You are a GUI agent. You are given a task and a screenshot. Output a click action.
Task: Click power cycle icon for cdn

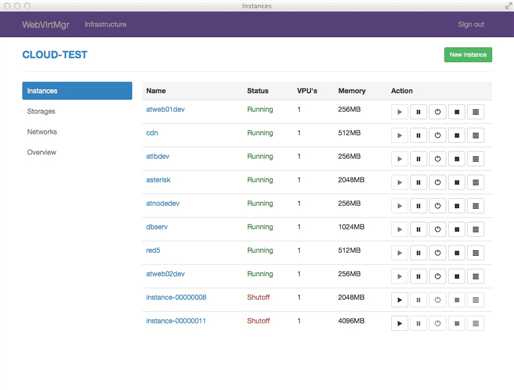(438, 135)
